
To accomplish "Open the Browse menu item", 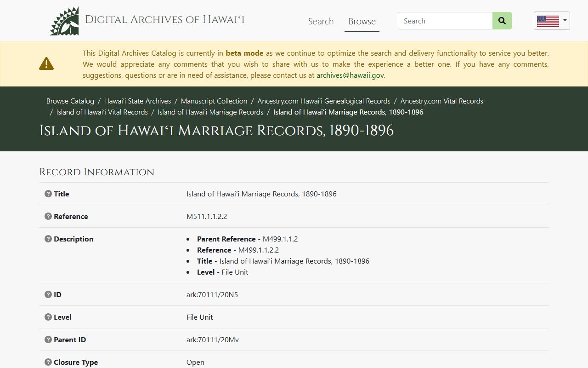I will (362, 21).
